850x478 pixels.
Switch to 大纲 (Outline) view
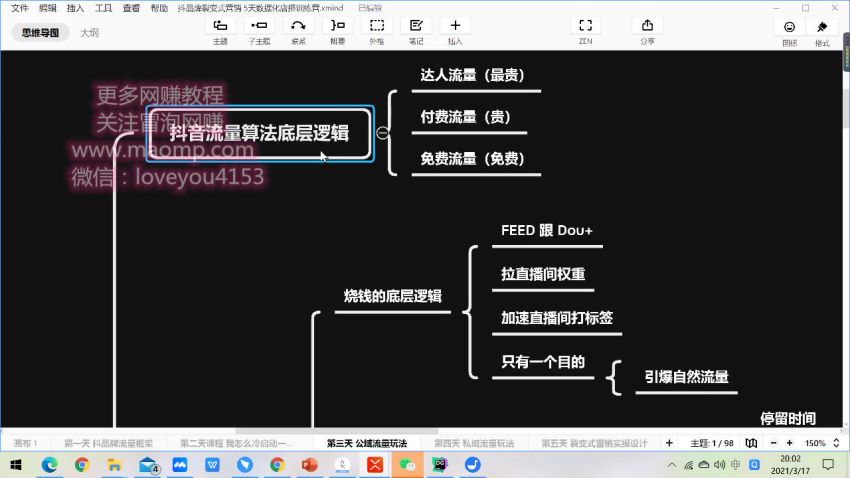(x=89, y=32)
